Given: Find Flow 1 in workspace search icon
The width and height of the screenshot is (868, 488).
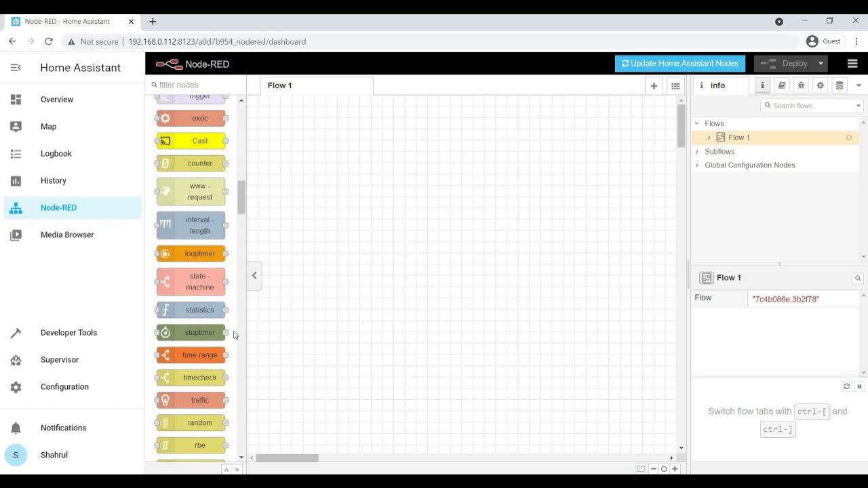Looking at the screenshot, I should [858, 278].
